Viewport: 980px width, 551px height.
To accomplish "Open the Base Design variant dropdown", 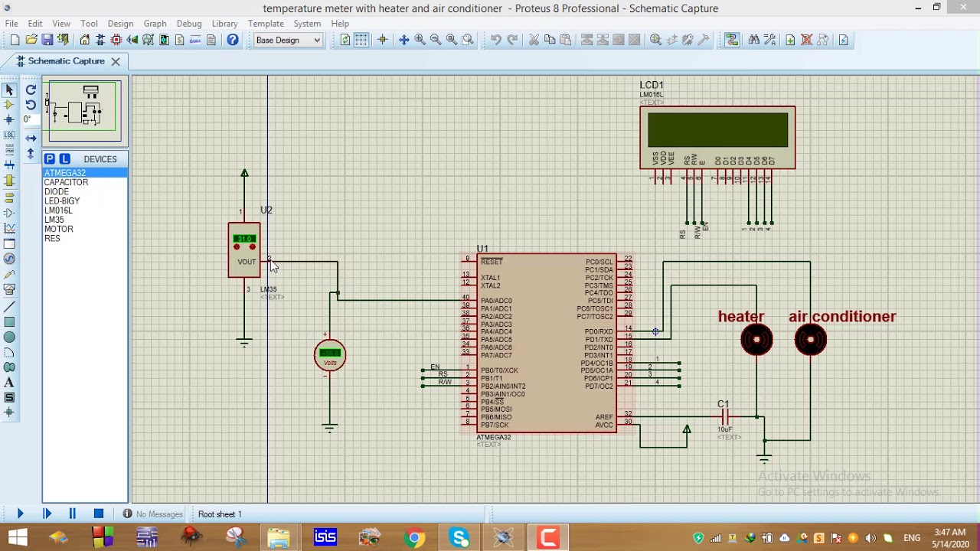I will pos(288,40).
